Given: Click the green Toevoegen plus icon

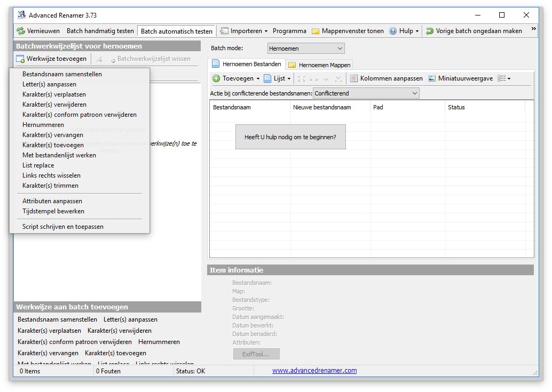Looking at the screenshot, I should coord(216,78).
